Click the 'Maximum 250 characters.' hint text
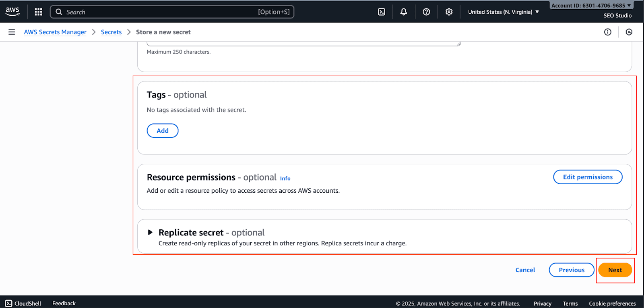The width and height of the screenshot is (644, 308). [178, 52]
